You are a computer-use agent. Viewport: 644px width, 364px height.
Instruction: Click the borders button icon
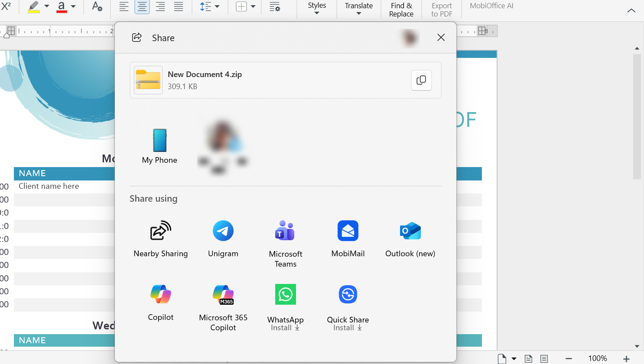(241, 6)
